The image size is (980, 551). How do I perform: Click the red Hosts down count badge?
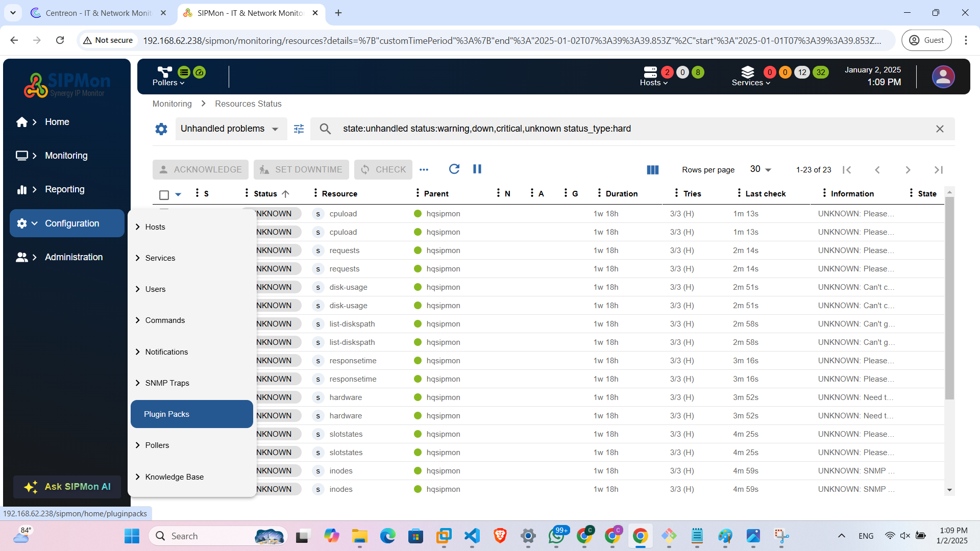click(667, 72)
